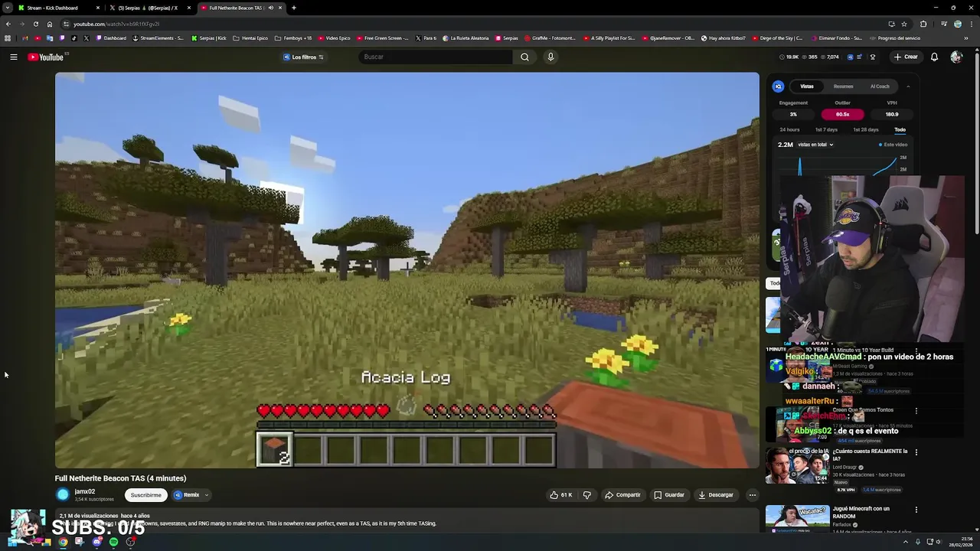This screenshot has width=980, height=551.
Task: Dislike the video
Action: (x=587, y=495)
